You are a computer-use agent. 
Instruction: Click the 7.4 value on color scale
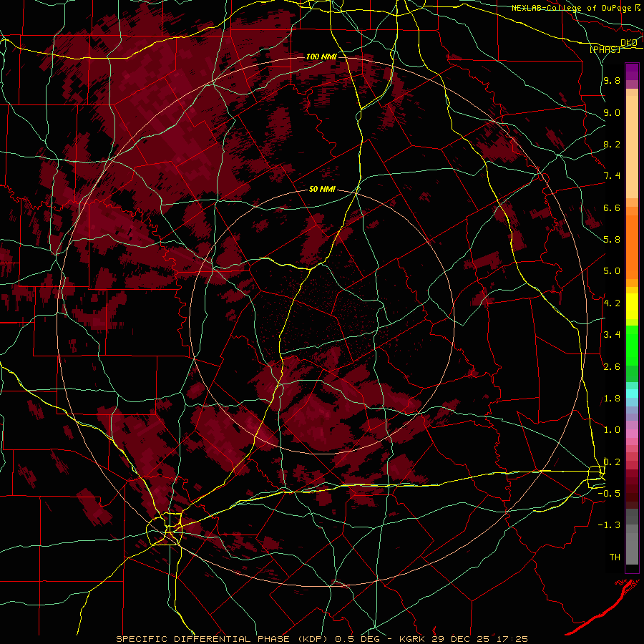(x=612, y=176)
